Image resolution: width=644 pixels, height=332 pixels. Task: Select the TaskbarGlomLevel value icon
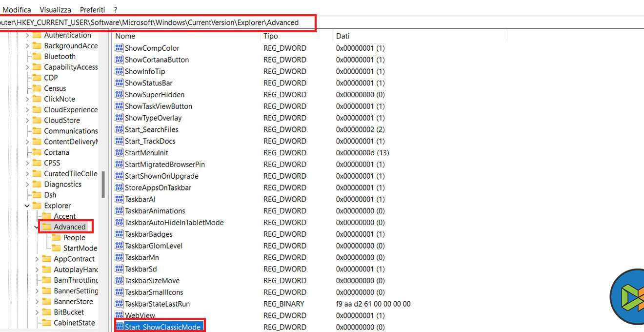click(x=119, y=246)
